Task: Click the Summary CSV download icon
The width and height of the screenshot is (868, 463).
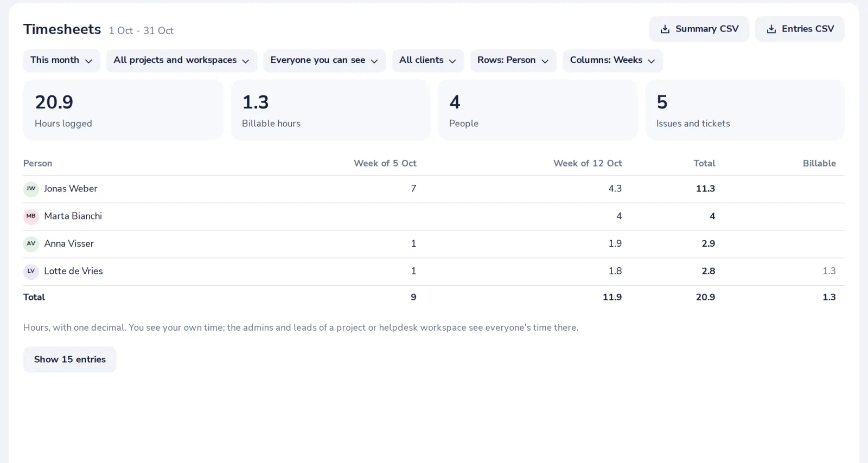Action: click(665, 29)
